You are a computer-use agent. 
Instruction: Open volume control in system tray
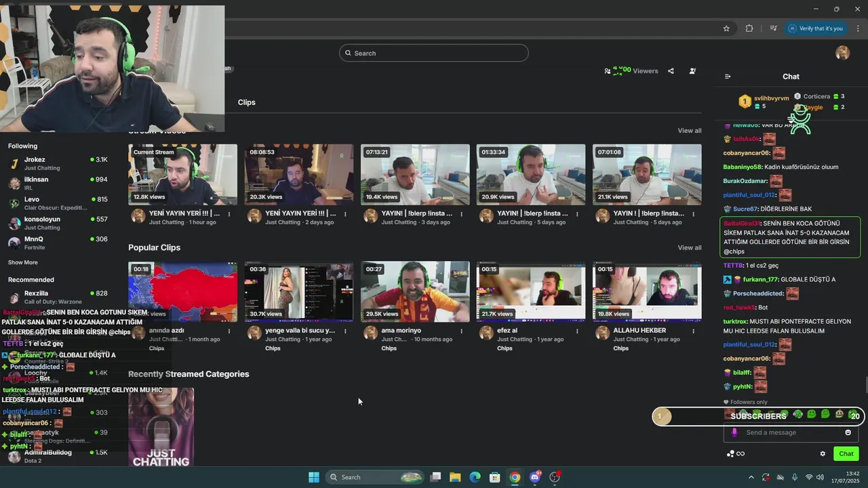click(x=820, y=477)
